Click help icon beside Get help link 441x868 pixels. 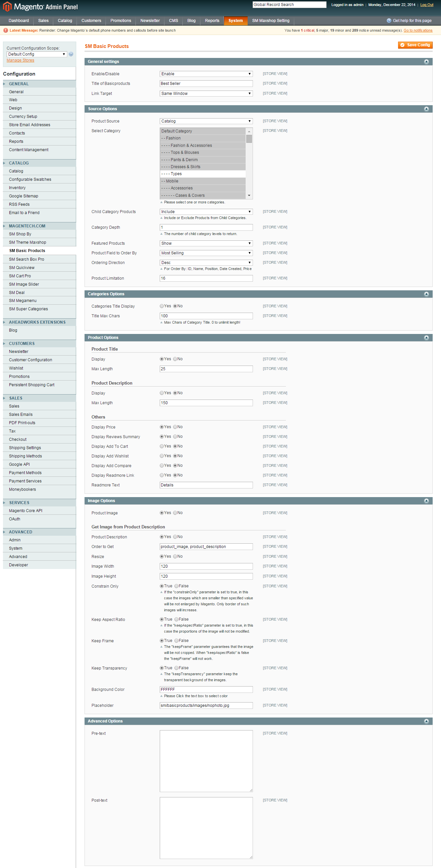pyautogui.click(x=389, y=21)
